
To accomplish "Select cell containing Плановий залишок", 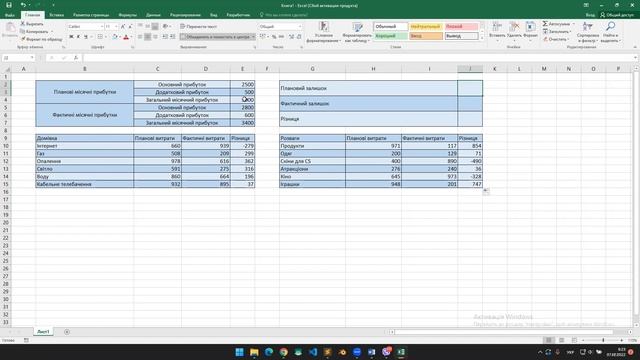I will [368, 88].
